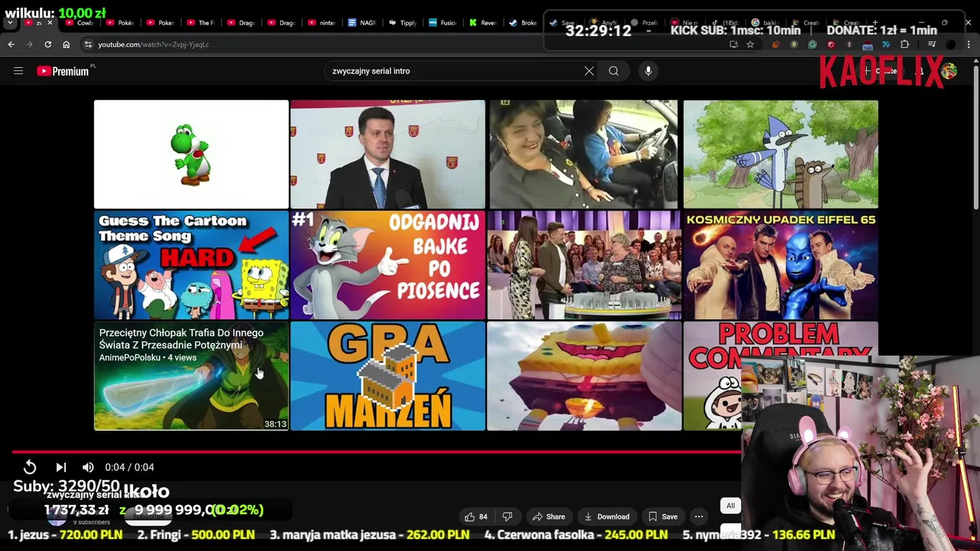View site information icon in address bar
The height and width of the screenshot is (551, 980).
point(87,44)
